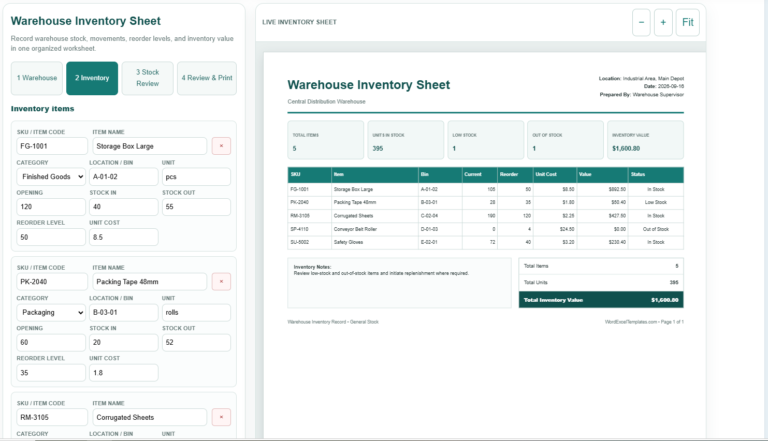Go to 4 Review & Print tab

[207, 78]
